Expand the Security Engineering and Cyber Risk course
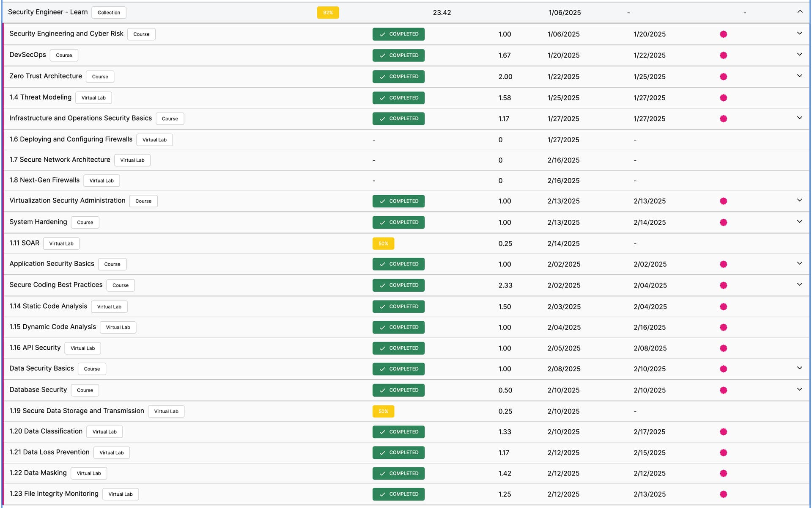This screenshot has height=508, width=812. point(799,33)
